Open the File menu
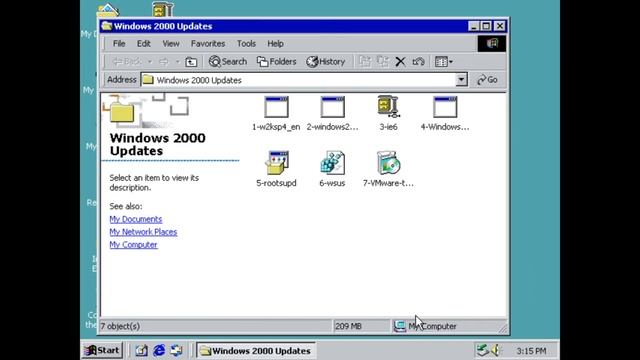The image size is (640, 360). (119, 43)
